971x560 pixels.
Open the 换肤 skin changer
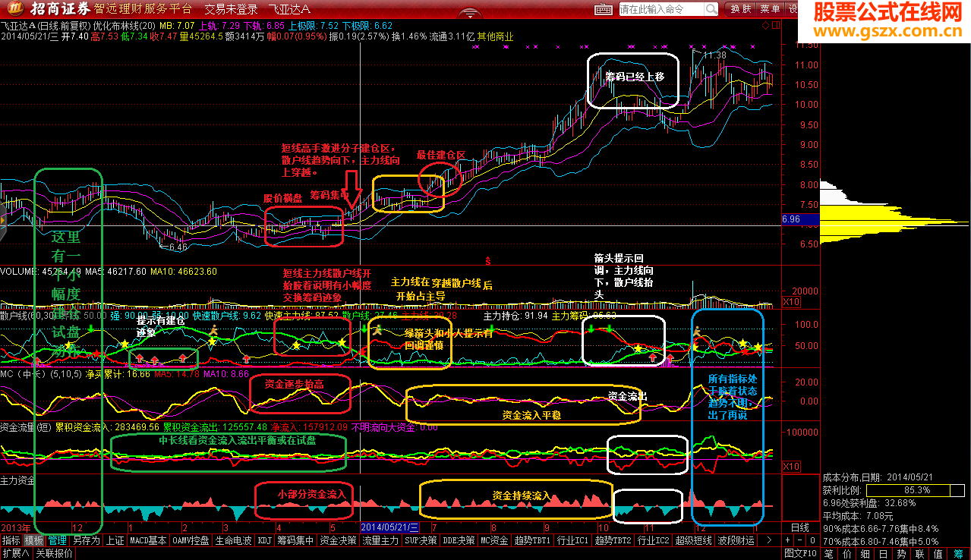(740, 9)
